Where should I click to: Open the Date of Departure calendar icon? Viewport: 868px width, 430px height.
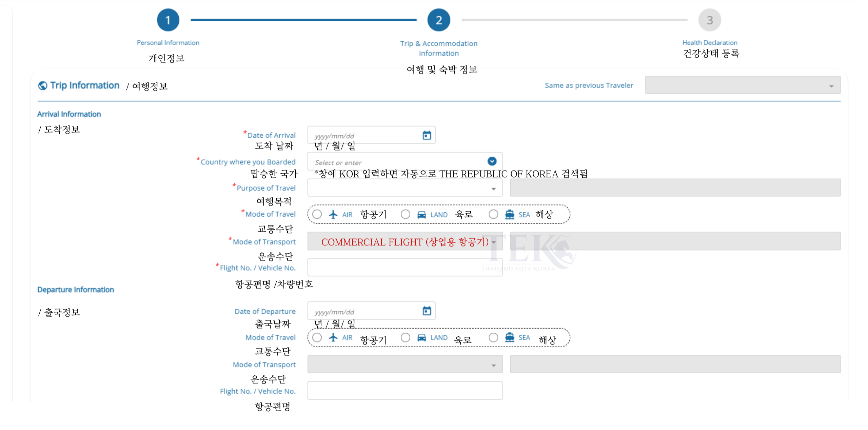pyautogui.click(x=427, y=311)
